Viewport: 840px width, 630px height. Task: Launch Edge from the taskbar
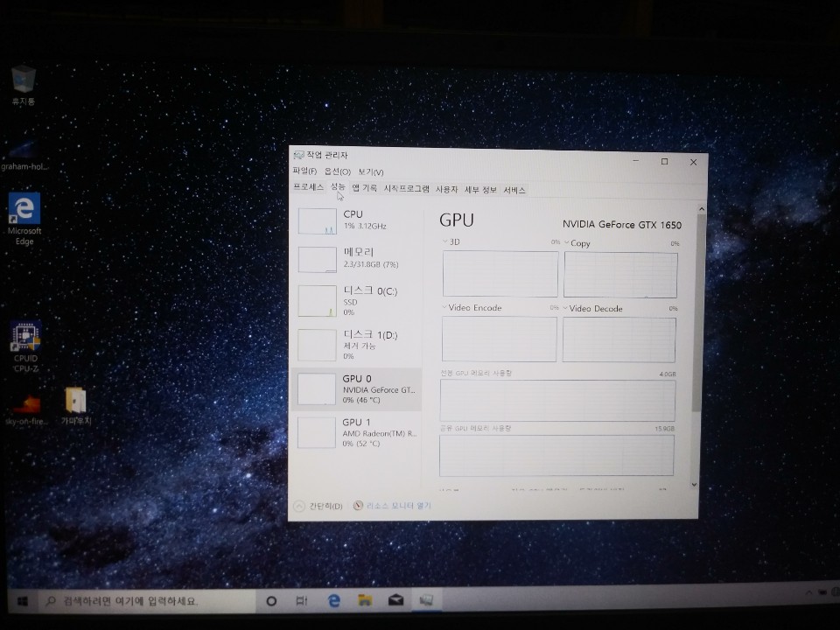333,600
